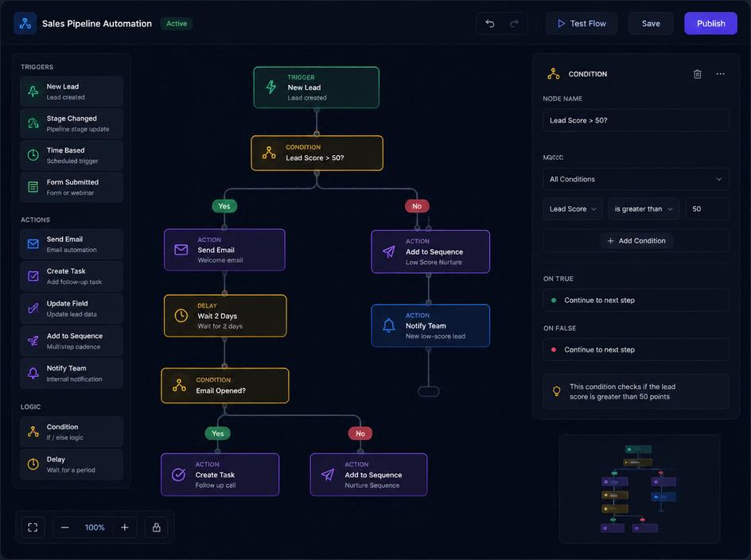Click the Yes branch under Lead Score condition
Screen dimensions: 751x560
click(224, 206)
